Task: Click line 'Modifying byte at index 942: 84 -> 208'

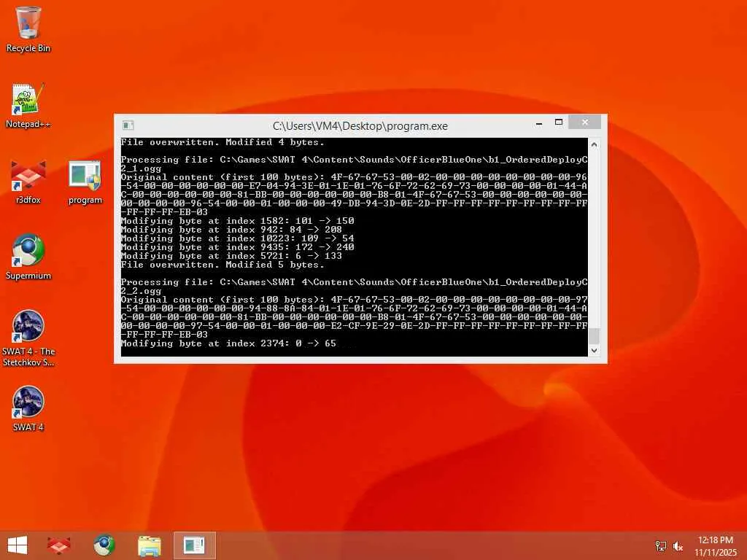Action: click(x=231, y=230)
